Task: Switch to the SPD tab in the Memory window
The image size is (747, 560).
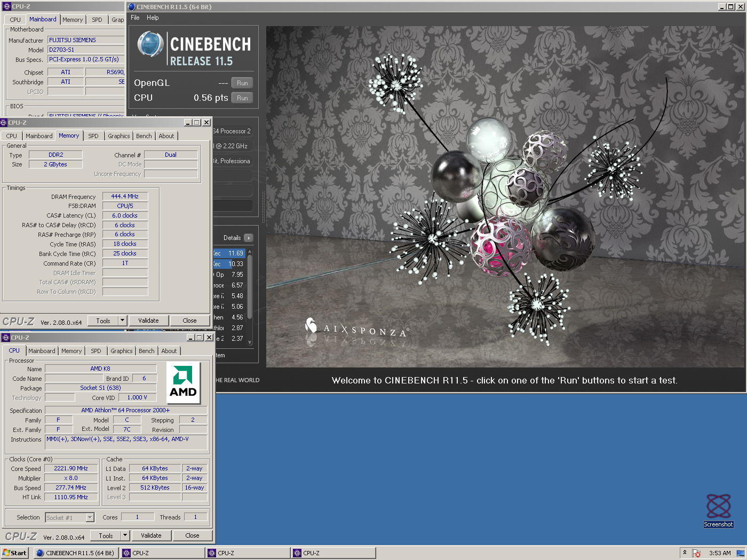Action: (x=93, y=136)
